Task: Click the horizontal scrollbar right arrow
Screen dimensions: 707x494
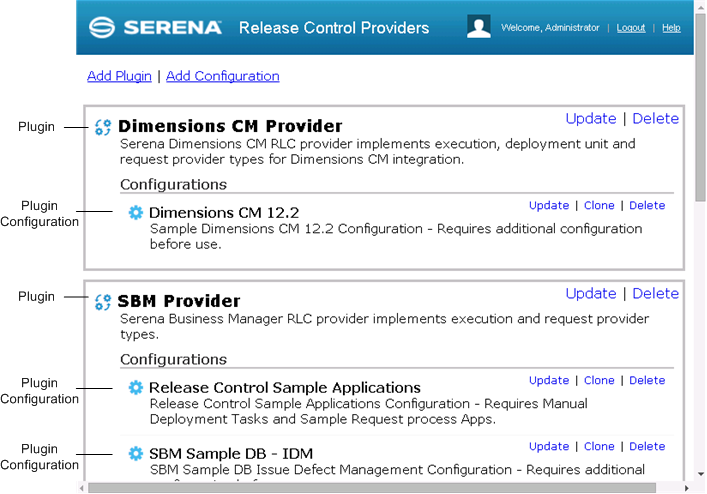Action: [686, 488]
